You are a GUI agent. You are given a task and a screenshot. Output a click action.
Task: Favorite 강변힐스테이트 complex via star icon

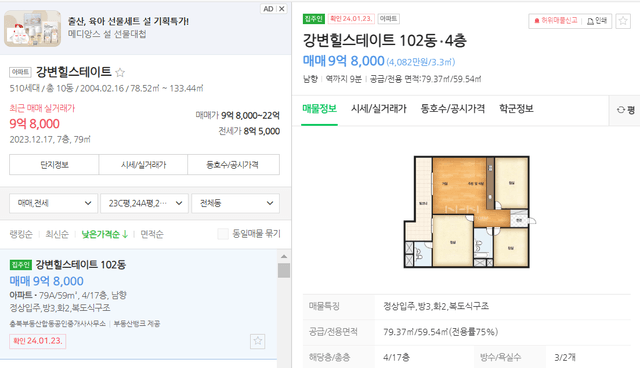click(x=120, y=73)
